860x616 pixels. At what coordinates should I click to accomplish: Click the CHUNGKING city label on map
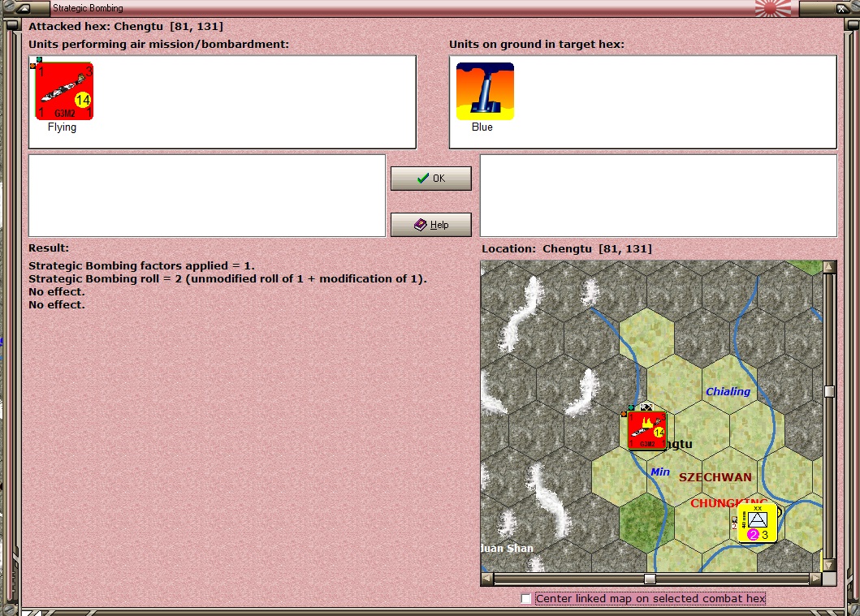point(728,503)
